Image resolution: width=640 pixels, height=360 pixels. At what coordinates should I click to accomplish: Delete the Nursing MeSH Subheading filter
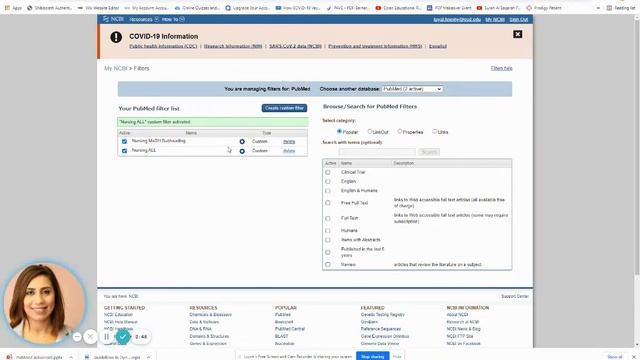point(289,142)
